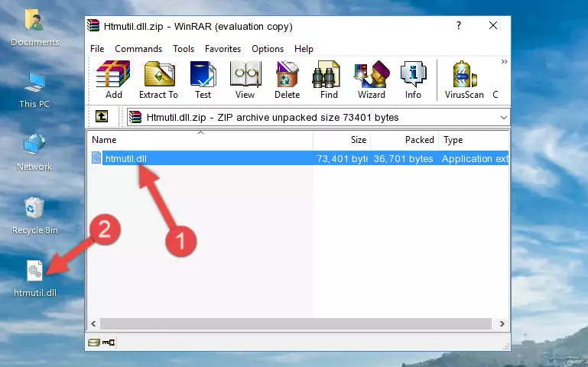Open the Options menu
Viewport: 588px width, 367px height.
(268, 49)
